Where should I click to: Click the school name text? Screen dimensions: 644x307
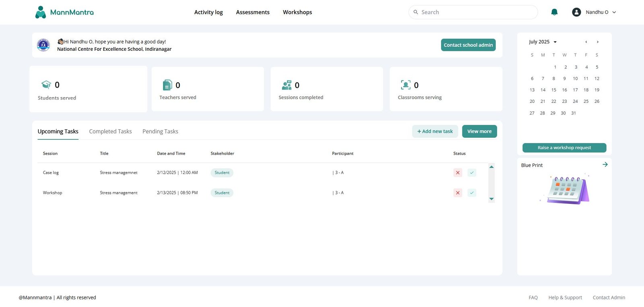114,49
